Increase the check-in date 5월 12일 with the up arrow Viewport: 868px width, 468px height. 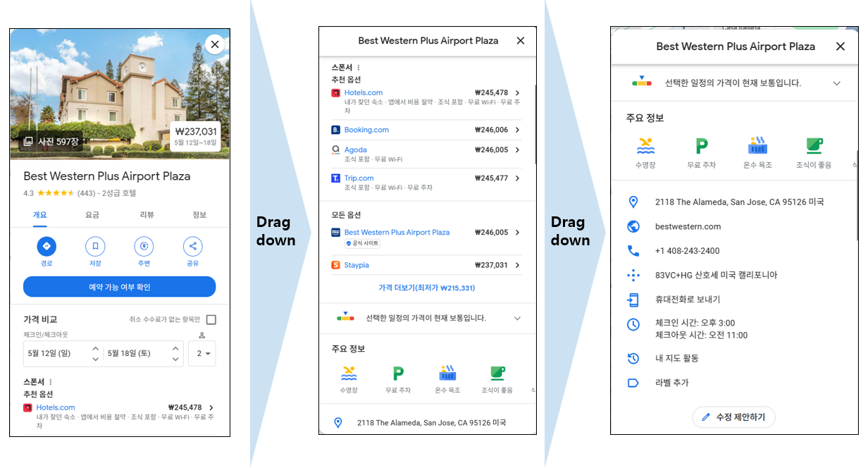(x=95, y=349)
